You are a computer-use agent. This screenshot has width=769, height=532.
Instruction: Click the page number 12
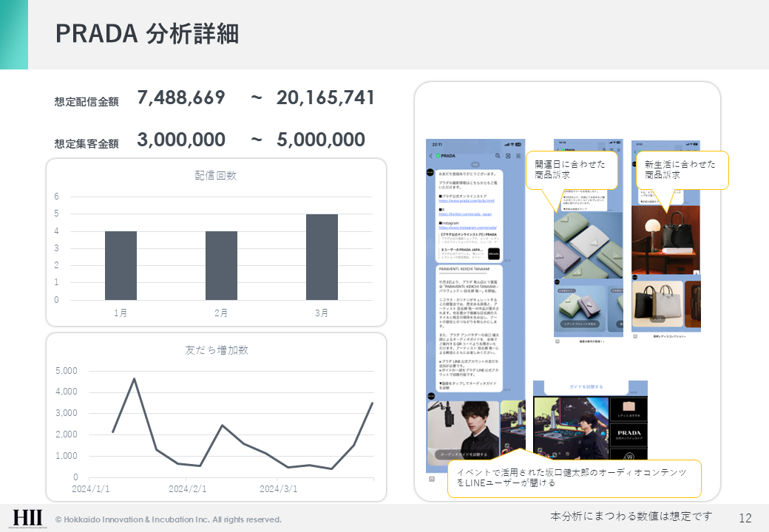point(745,518)
